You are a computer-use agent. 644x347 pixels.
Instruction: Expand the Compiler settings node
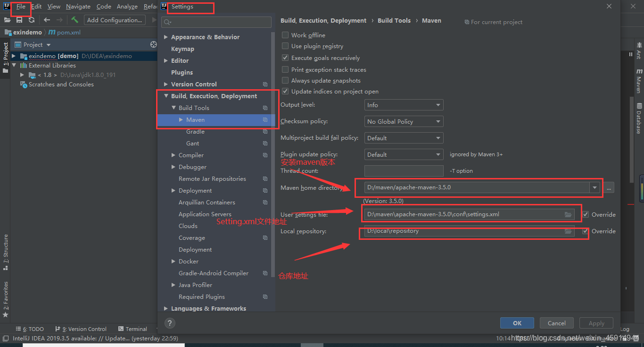[x=173, y=155]
